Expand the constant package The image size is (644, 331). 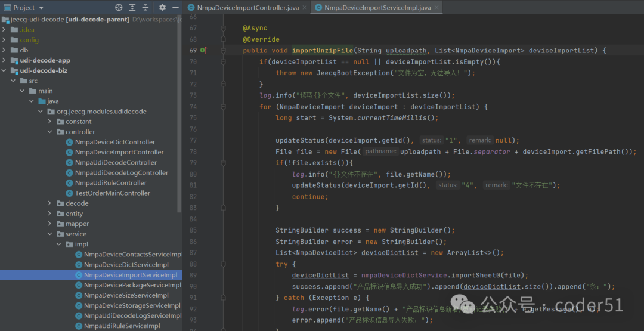pyautogui.click(x=49, y=122)
